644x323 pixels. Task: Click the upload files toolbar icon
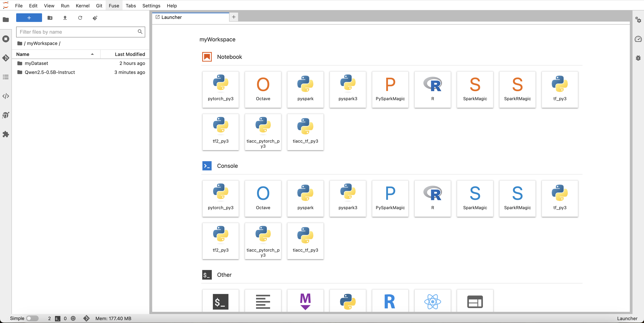(x=65, y=18)
